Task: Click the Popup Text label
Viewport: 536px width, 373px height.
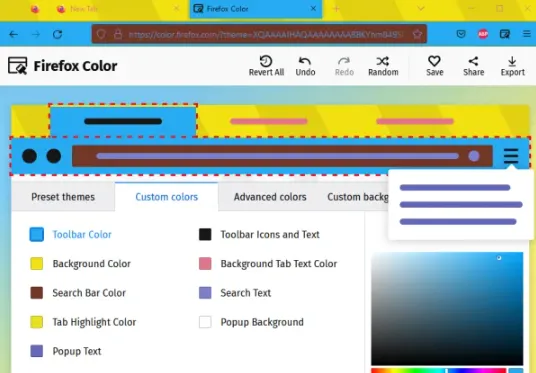Action: click(77, 351)
